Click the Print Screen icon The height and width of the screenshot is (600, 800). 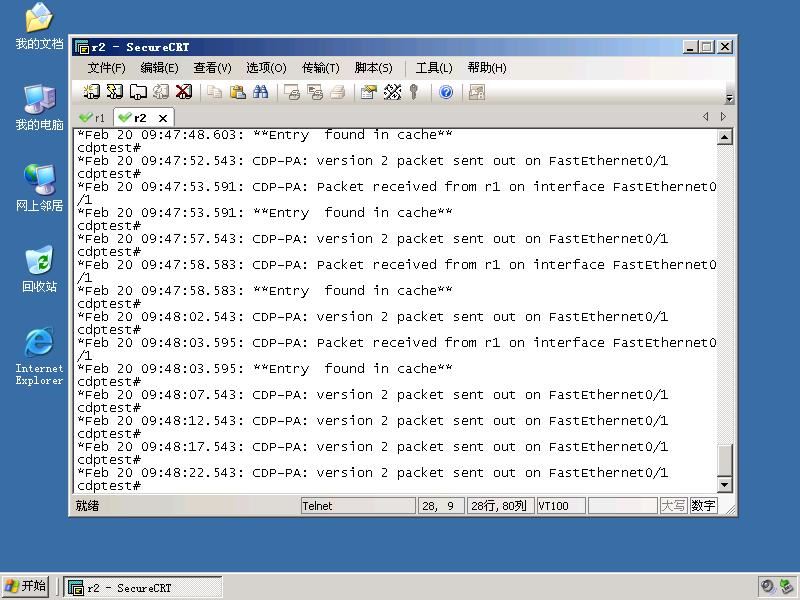coord(292,92)
